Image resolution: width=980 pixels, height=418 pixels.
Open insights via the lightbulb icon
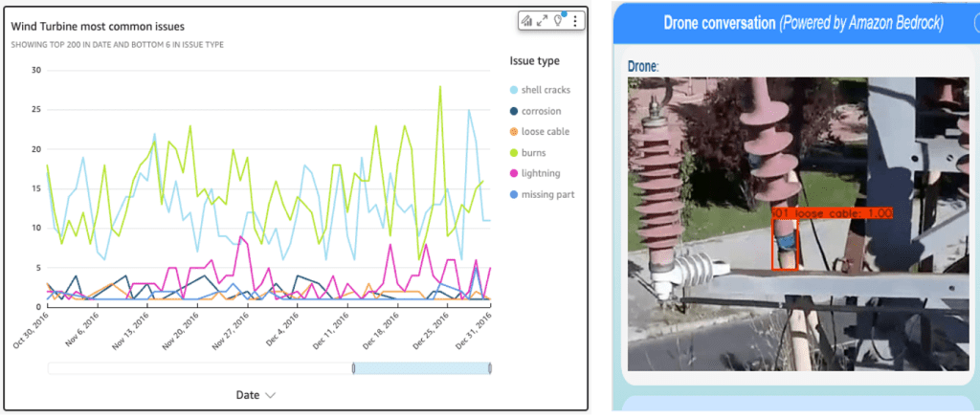558,21
